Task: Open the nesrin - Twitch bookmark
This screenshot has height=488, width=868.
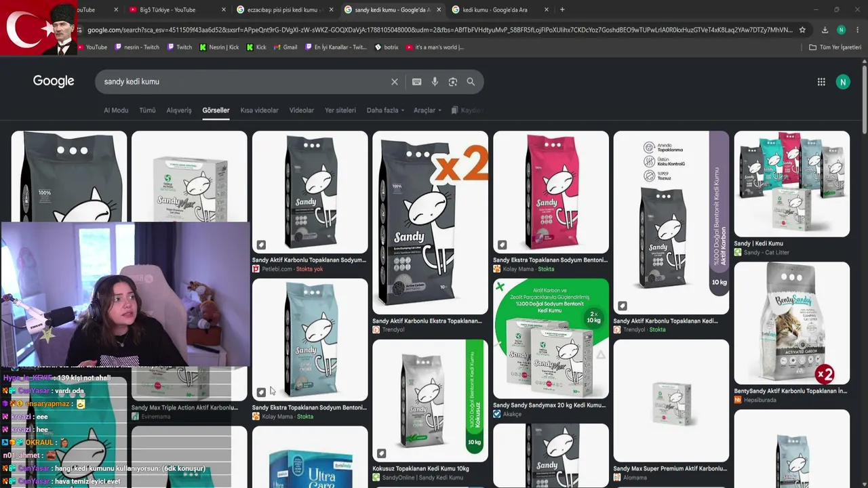Action: [137, 47]
